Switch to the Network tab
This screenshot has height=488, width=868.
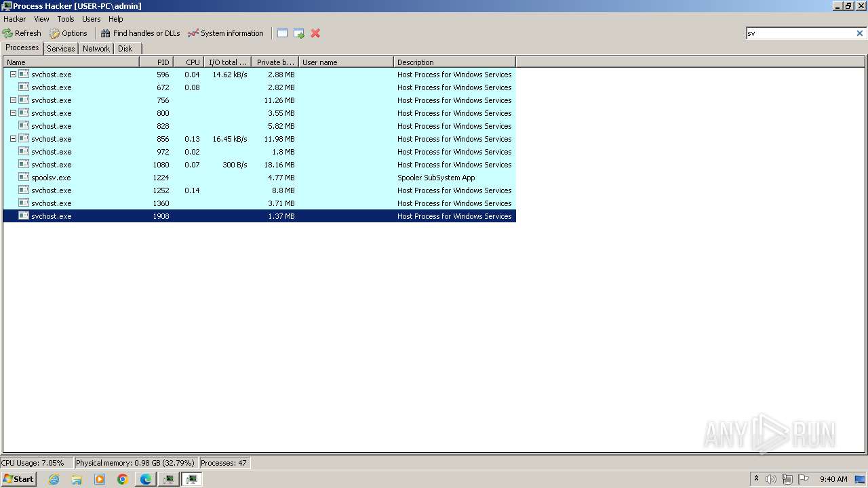tap(96, 49)
